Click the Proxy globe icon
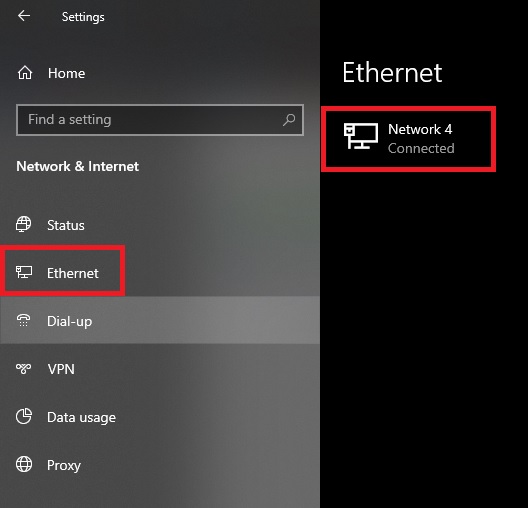528x508 pixels. [24, 464]
